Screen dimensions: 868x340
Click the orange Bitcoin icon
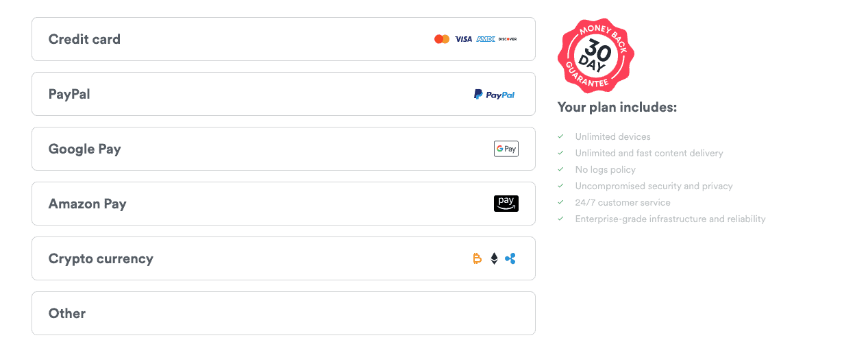478,258
